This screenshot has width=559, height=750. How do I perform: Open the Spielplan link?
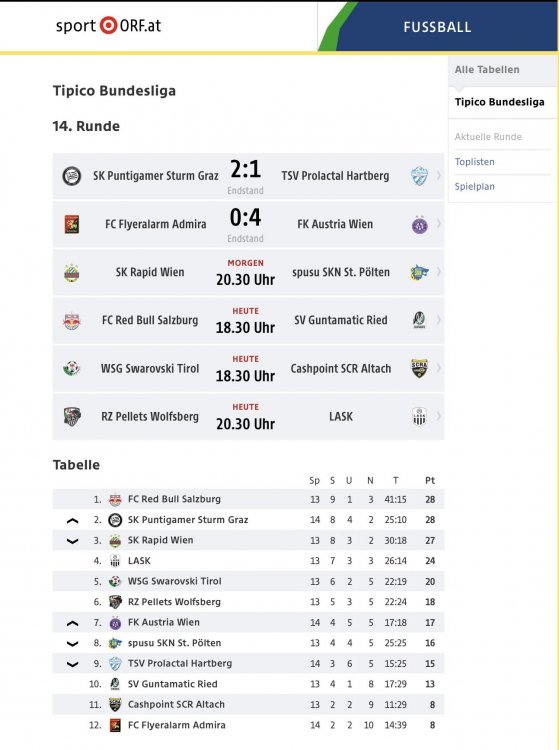[474, 187]
